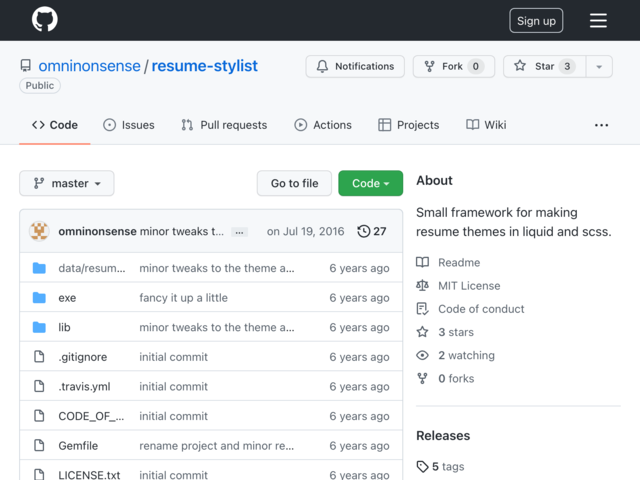
Task: Open the commit history clock icon
Action: [x=363, y=231]
